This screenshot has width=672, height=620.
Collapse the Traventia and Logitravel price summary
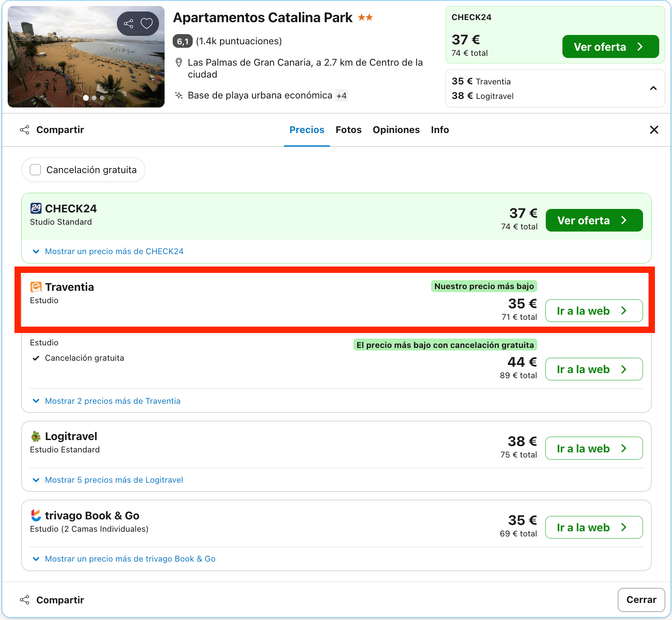[x=653, y=88]
